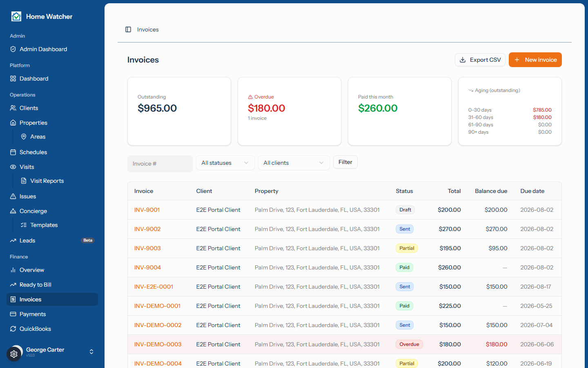This screenshot has height=368, width=588.
Task: Click the Clients people icon
Action: (13, 108)
